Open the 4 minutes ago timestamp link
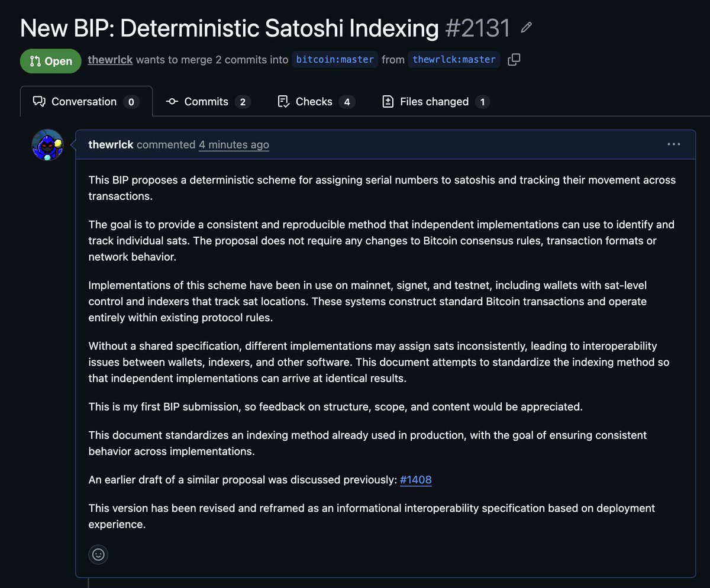Screen dimensions: 710x588 point(234,144)
